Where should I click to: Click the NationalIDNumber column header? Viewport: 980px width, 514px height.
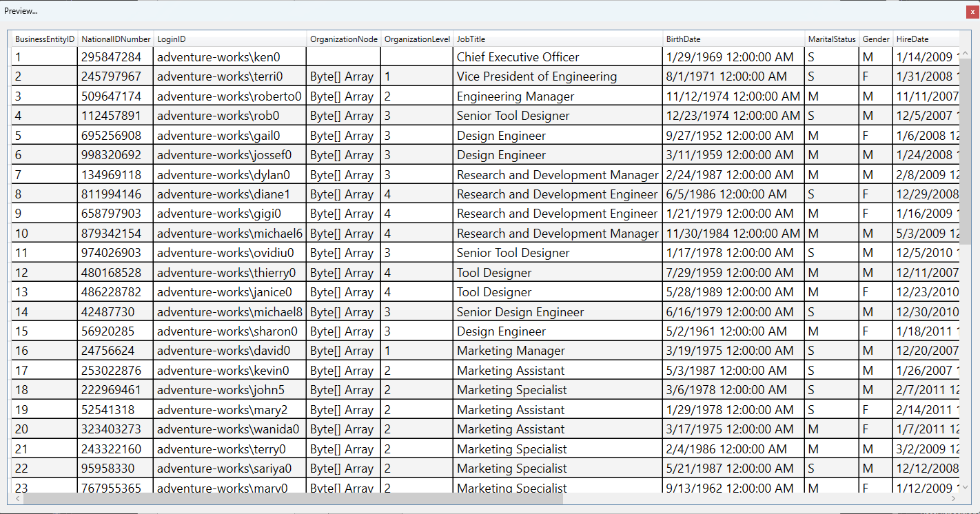116,39
